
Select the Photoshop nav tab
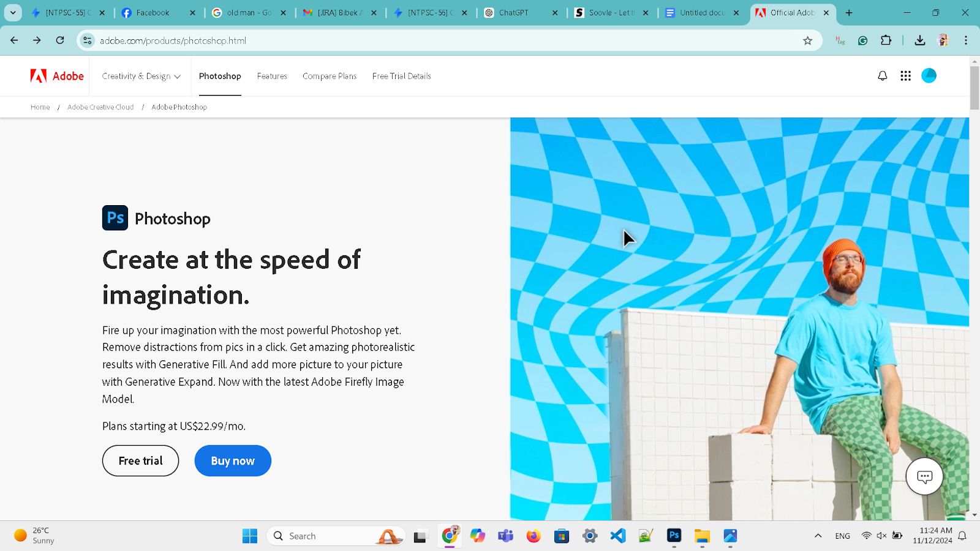coord(220,76)
